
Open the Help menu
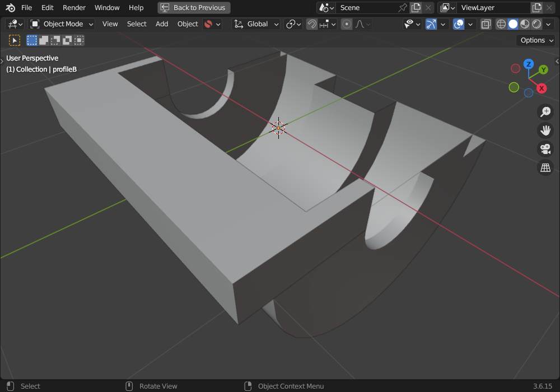click(136, 7)
